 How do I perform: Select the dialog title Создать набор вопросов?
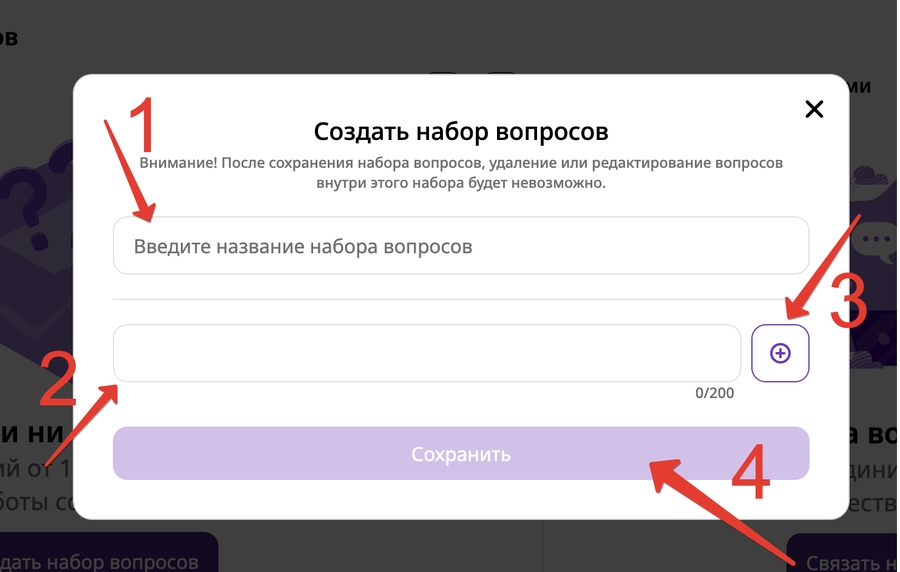pyautogui.click(x=460, y=132)
